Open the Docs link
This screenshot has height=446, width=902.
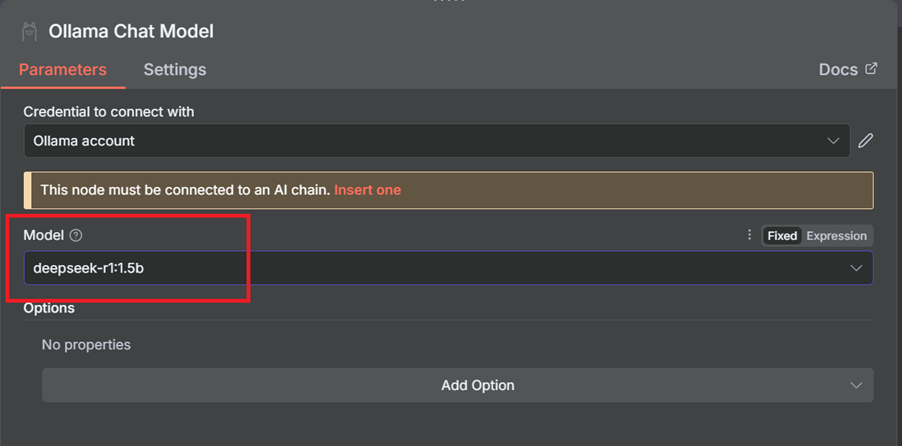pos(838,70)
